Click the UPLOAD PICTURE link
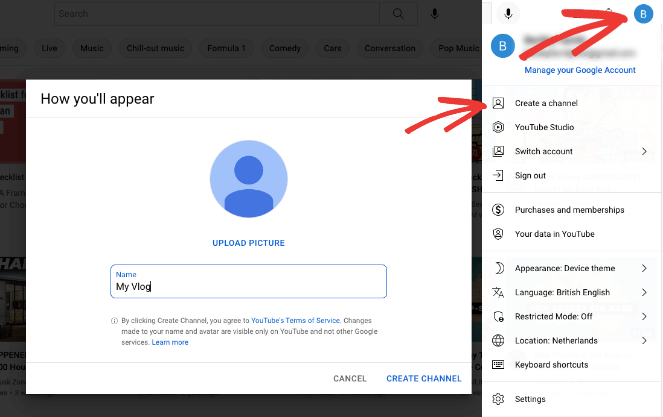This screenshot has width=663, height=417. coord(248,243)
